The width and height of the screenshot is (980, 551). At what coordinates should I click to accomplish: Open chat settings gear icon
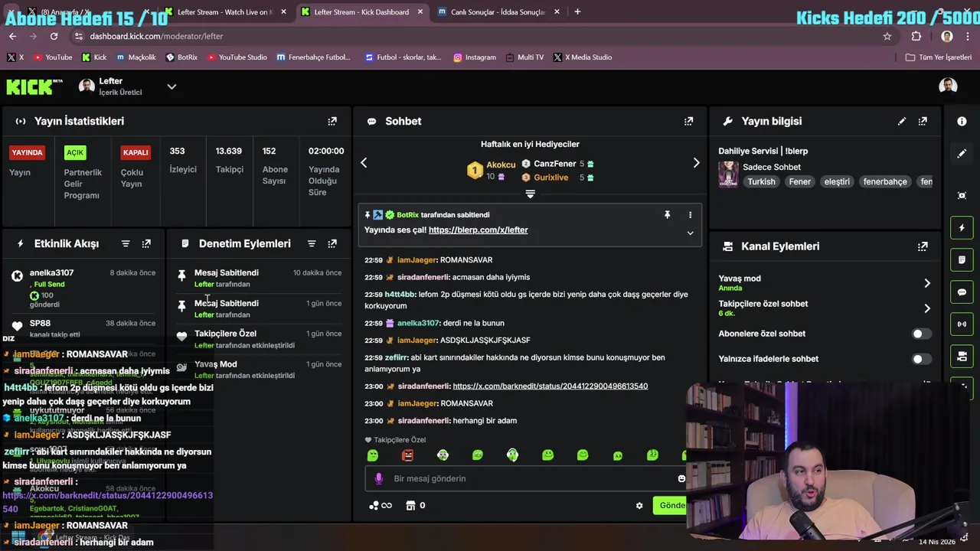(639, 505)
